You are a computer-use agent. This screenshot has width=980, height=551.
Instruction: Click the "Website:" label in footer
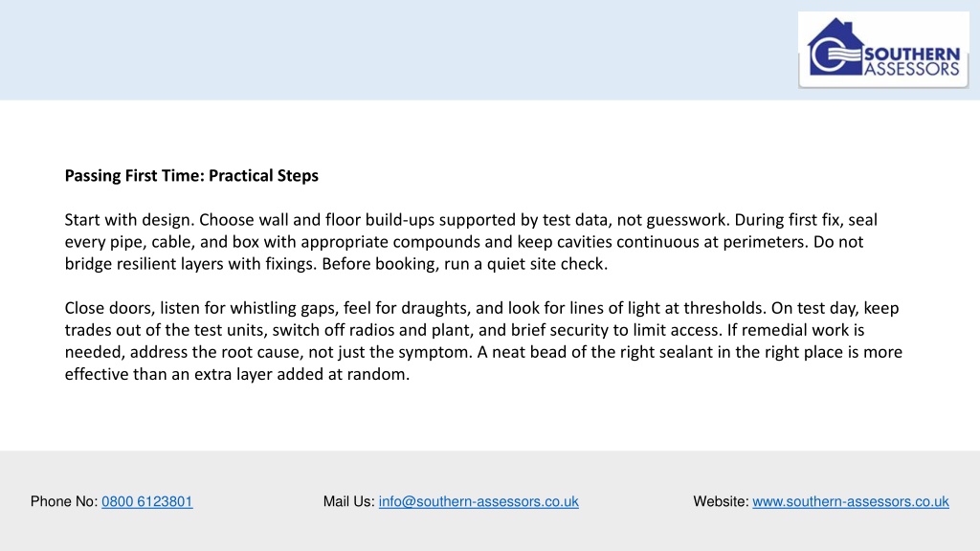point(722,501)
